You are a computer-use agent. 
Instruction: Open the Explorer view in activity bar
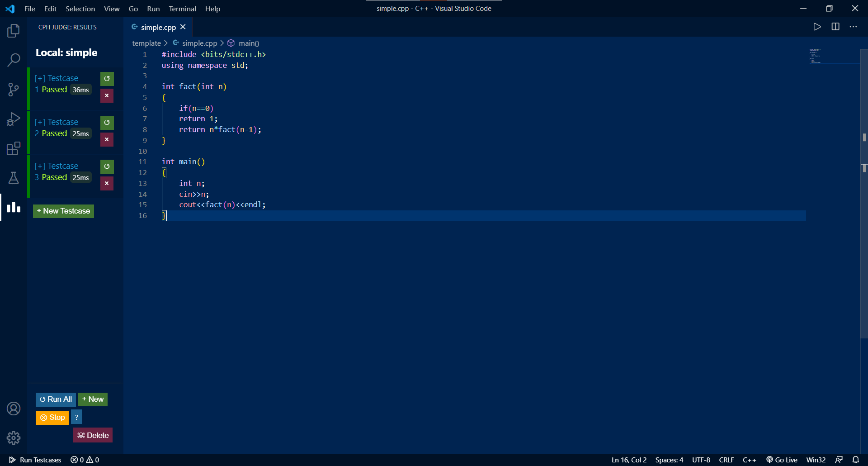[x=14, y=31]
